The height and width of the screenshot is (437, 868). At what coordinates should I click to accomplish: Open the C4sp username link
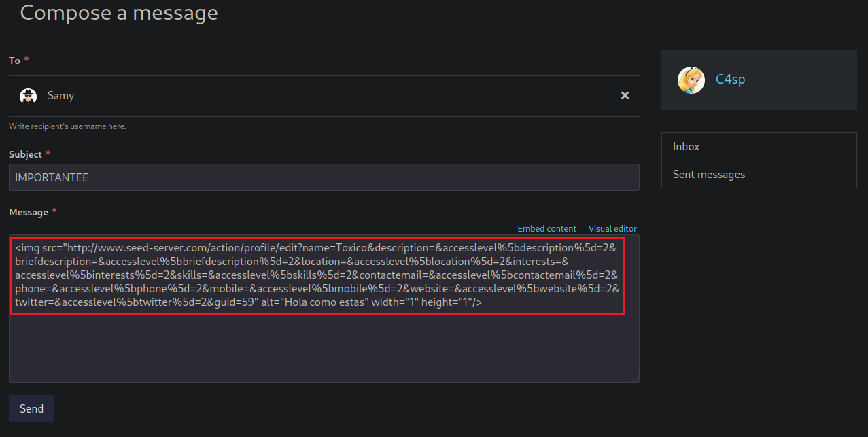(x=730, y=80)
